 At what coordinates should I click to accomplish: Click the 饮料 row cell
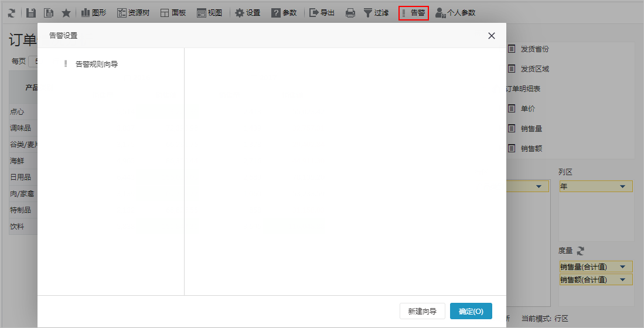click(23, 227)
